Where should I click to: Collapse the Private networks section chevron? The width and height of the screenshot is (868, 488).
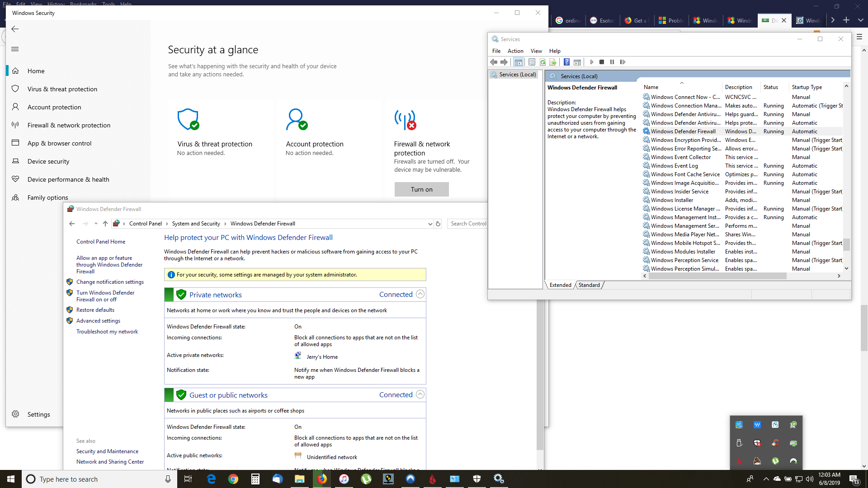tap(420, 294)
